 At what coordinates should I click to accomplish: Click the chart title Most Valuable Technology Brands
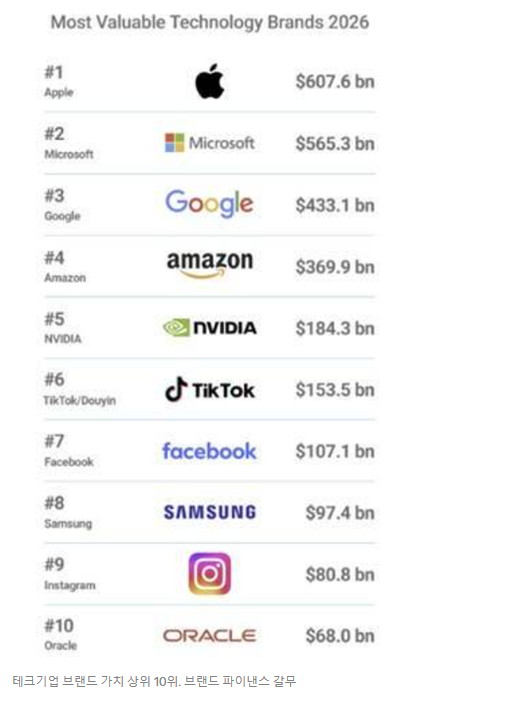click(210, 22)
